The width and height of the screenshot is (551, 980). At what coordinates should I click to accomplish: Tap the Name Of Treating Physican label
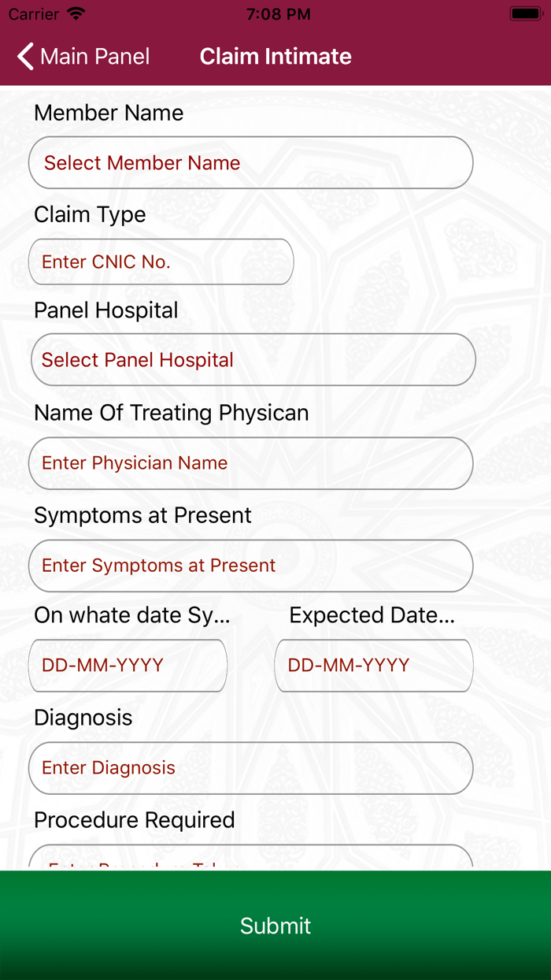pyautogui.click(x=171, y=413)
